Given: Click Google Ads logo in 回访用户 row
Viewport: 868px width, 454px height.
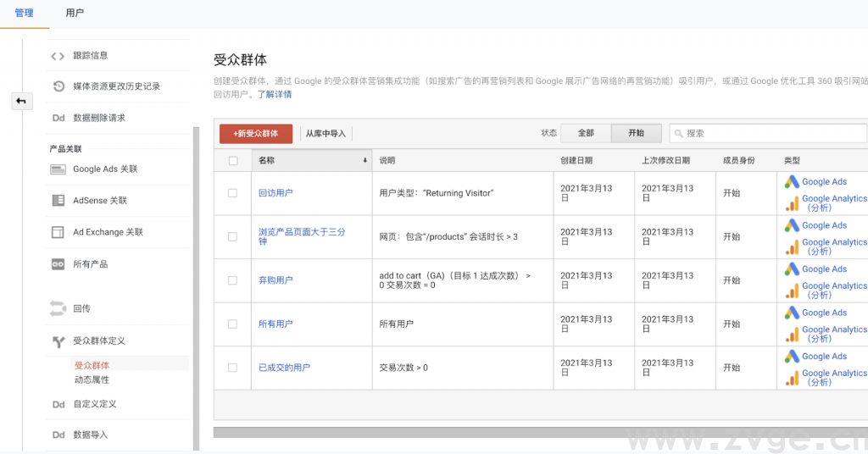Looking at the screenshot, I should (792, 181).
